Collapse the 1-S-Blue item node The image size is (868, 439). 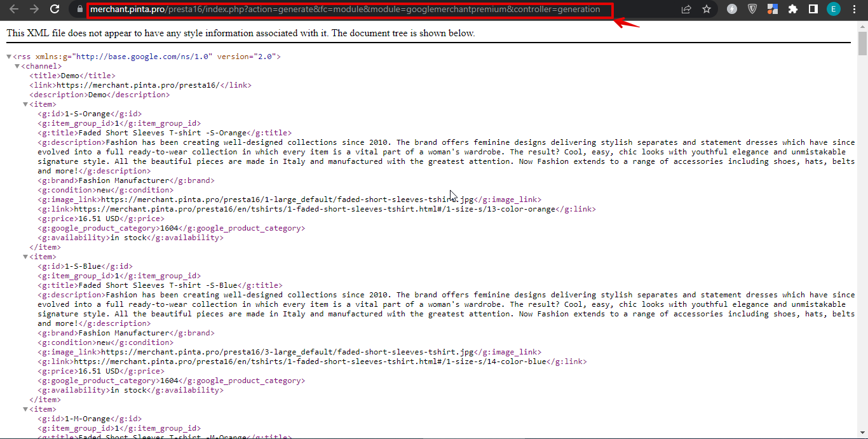[x=25, y=257]
